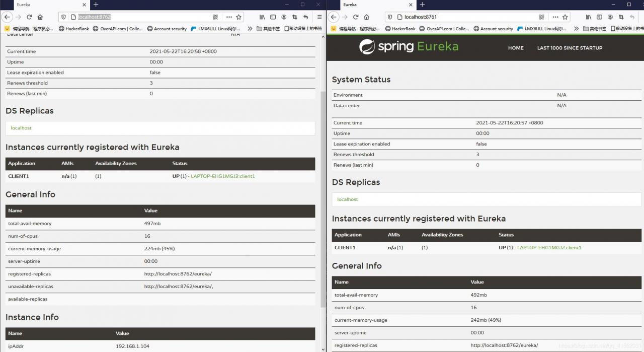Open HackerRank bookmark in 8762 window
This screenshot has width=644, height=352.
click(74, 29)
